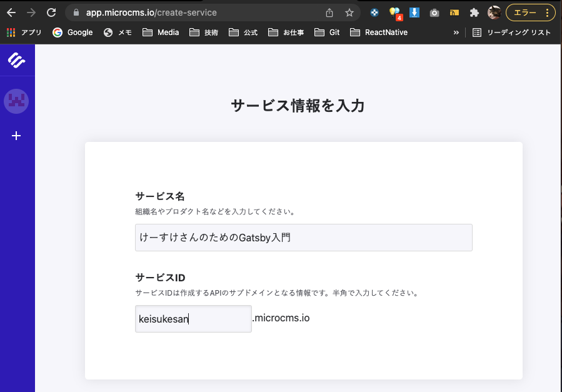The image size is (562, 392).
Task: Click the camera screenshot extension icon
Action: click(434, 13)
